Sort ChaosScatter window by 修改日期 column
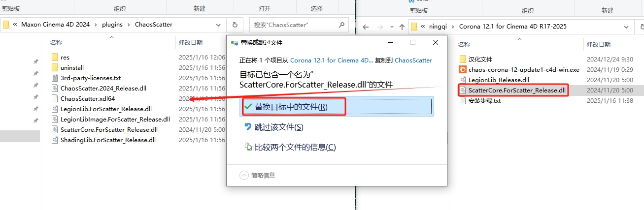The width and height of the screenshot is (644, 210). coord(191,43)
